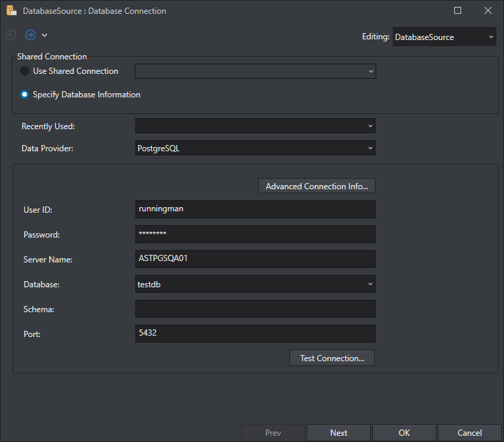Select Specify Database Information option
Image resolution: width=504 pixels, height=442 pixels.
click(25, 95)
